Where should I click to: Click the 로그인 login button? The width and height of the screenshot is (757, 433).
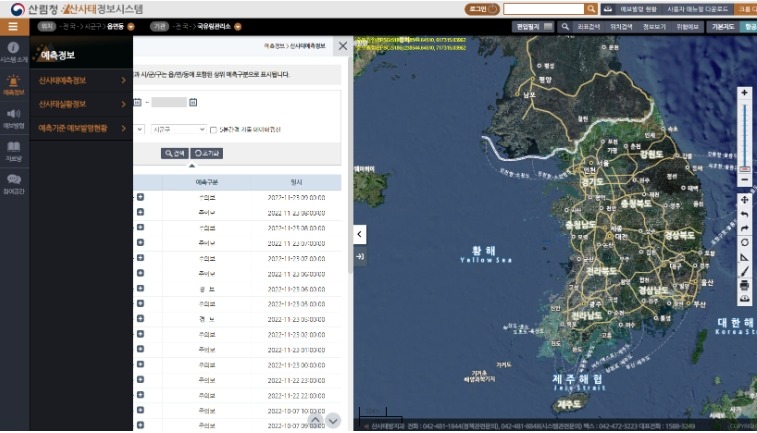(482, 9)
